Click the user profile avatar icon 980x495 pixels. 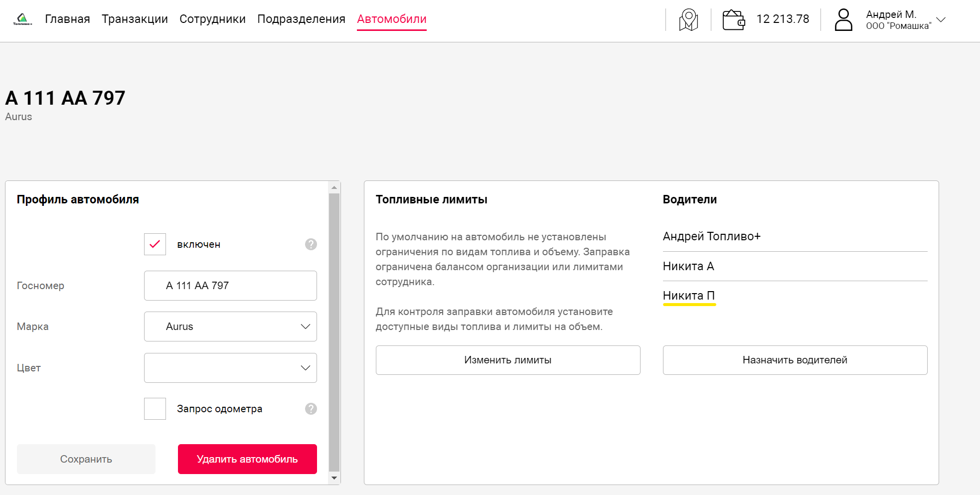(843, 20)
